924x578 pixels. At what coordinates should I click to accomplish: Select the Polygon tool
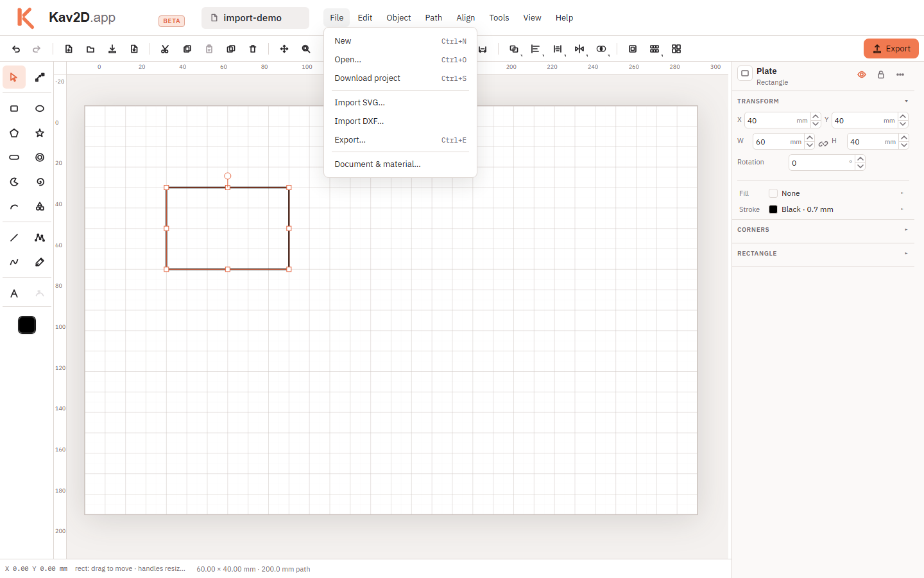pyautogui.click(x=14, y=133)
